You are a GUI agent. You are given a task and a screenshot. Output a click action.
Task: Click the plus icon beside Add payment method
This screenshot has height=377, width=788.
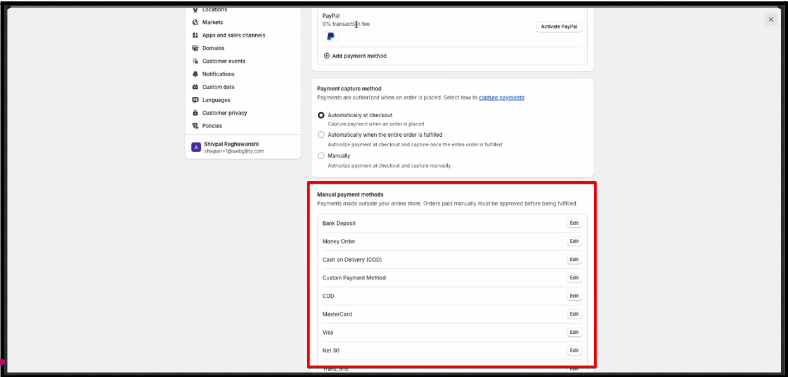[327, 56]
